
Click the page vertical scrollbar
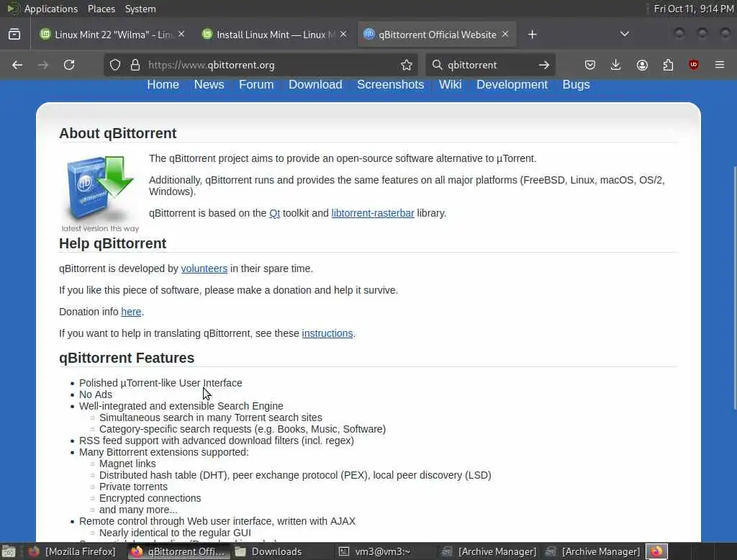pos(734,288)
